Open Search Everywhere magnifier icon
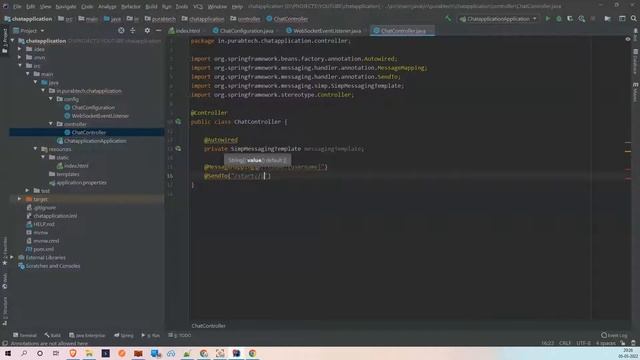This screenshot has width=640, height=360. coord(633,19)
